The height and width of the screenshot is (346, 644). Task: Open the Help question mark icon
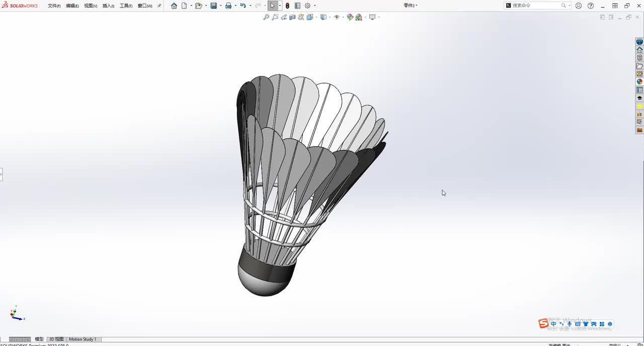pos(591,6)
